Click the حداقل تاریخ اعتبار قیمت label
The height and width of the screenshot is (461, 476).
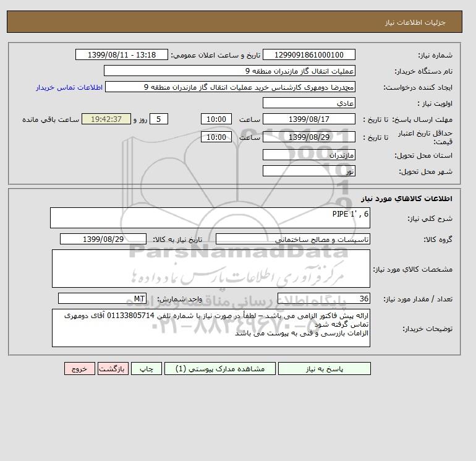pyautogui.click(x=425, y=137)
